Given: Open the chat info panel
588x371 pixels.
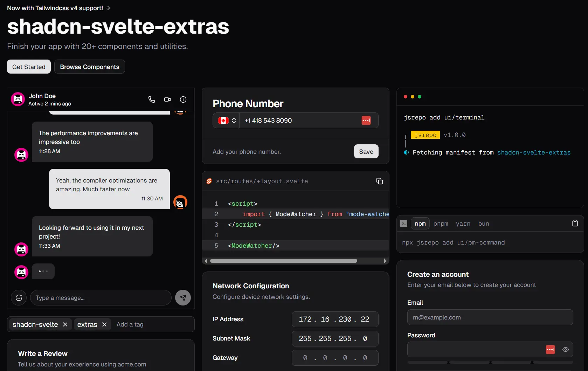Looking at the screenshot, I should point(183,99).
